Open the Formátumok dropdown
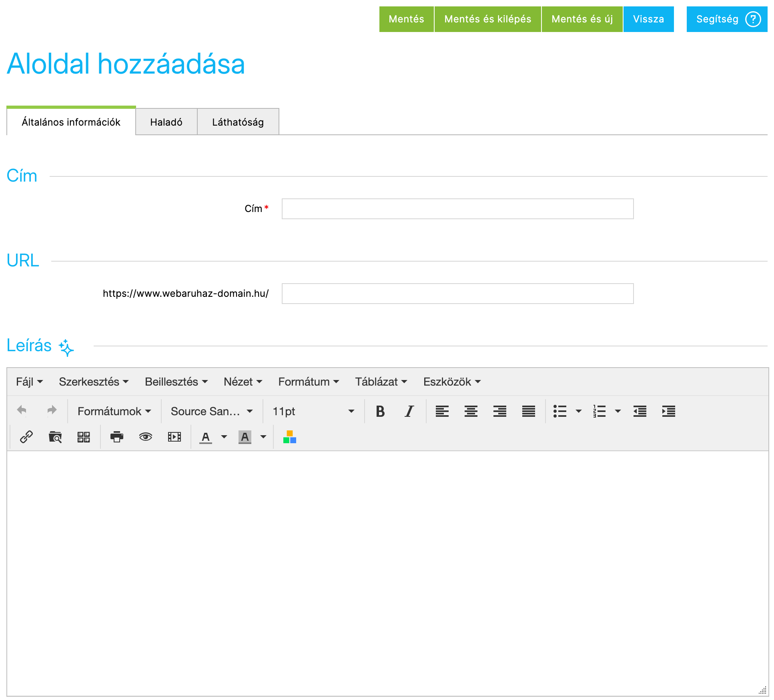The width and height of the screenshot is (774, 700). 114,411
